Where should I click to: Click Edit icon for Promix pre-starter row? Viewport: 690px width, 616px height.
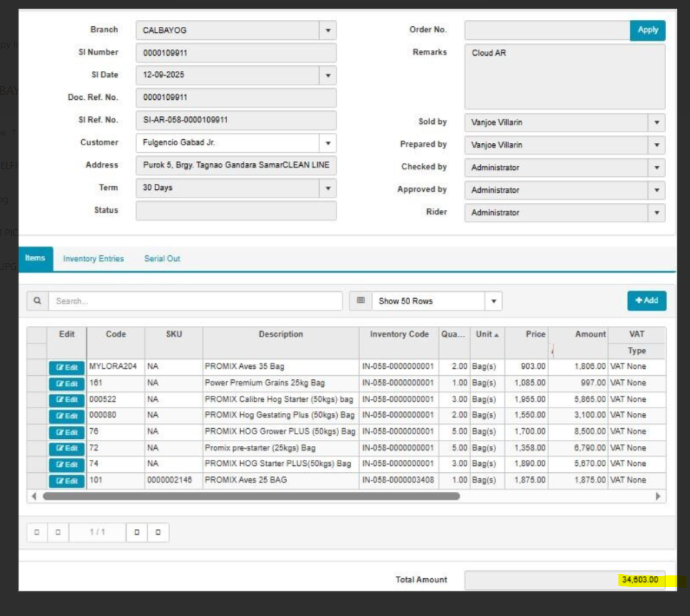click(67, 449)
